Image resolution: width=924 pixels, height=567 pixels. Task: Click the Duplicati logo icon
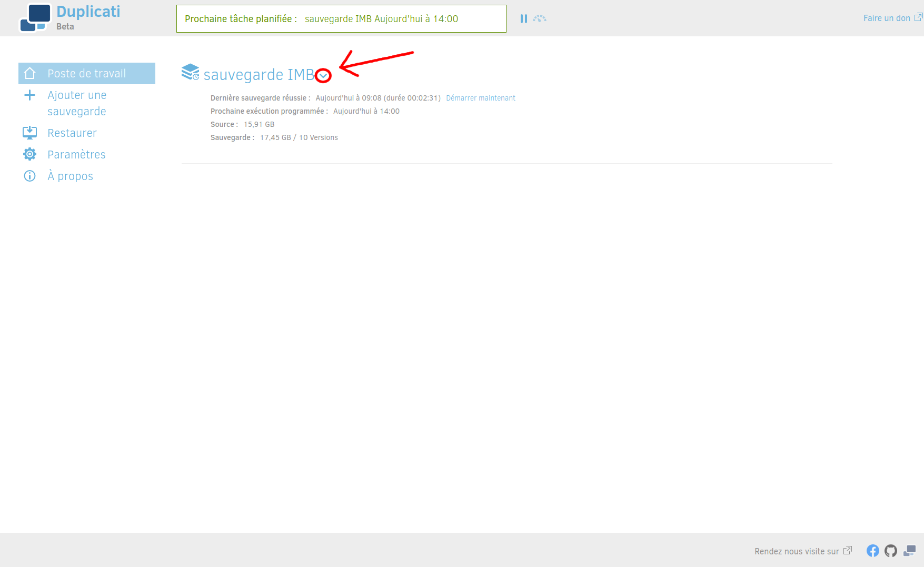pos(35,18)
